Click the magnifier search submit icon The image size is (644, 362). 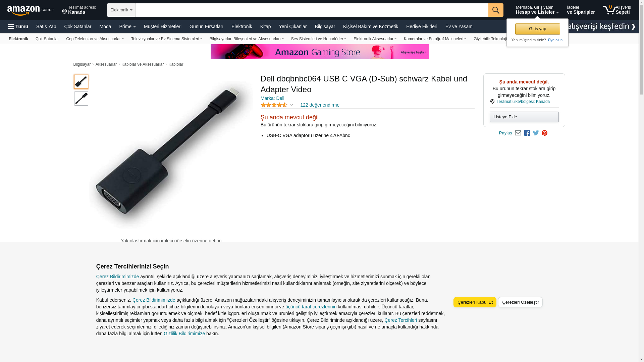tap(496, 10)
